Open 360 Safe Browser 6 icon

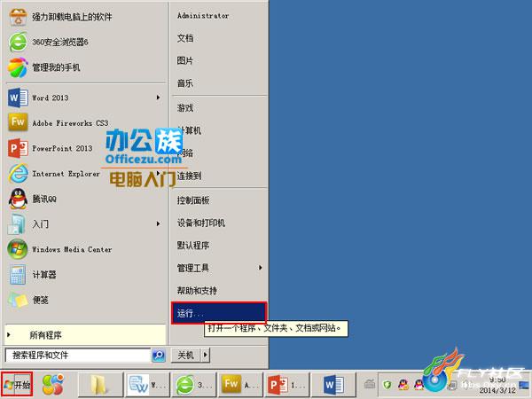coord(18,42)
